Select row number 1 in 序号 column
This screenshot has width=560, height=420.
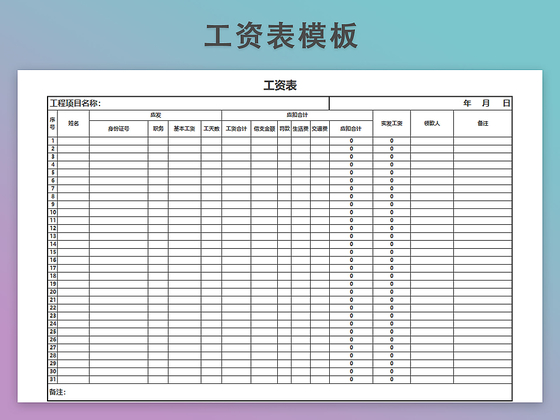(53, 141)
